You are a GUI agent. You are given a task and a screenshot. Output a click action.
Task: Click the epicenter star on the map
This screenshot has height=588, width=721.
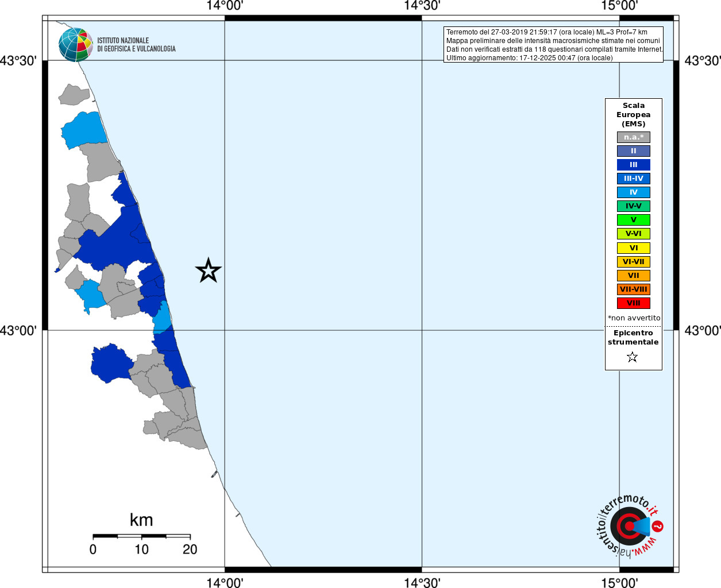[209, 270]
